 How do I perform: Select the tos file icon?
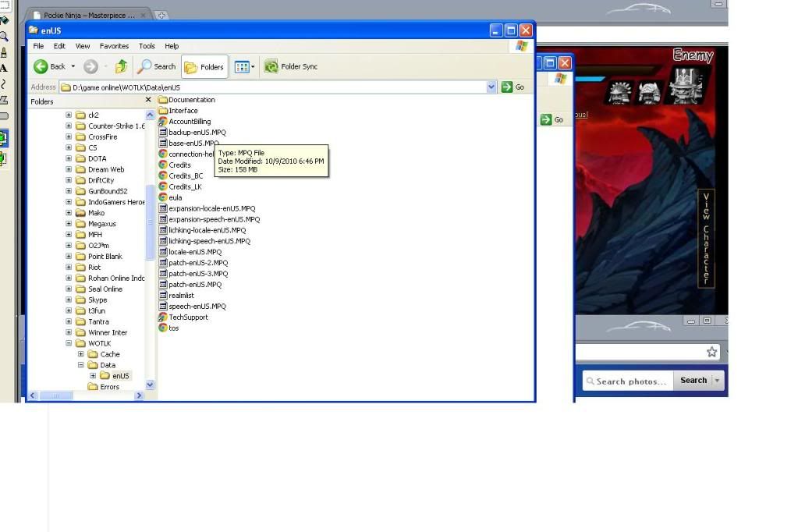pos(163,328)
